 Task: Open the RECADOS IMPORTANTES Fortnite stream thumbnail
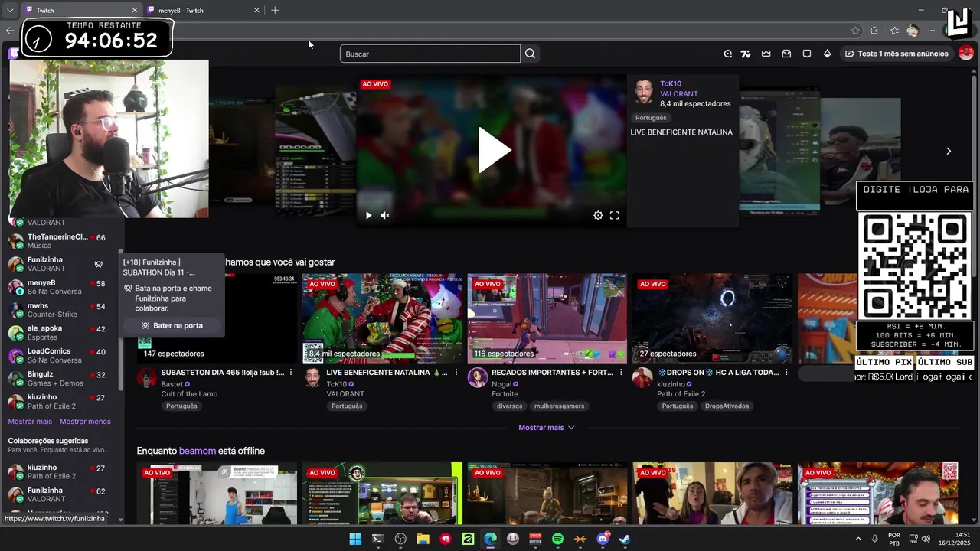[x=547, y=318]
